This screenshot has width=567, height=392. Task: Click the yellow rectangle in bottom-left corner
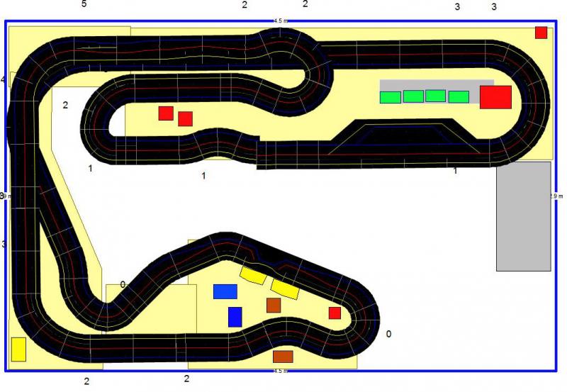(18, 349)
